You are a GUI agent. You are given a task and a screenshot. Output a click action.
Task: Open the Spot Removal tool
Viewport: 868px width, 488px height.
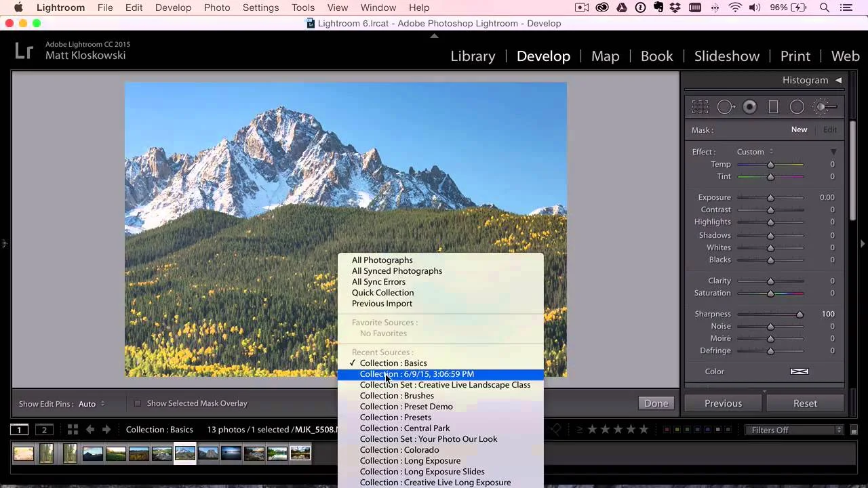(x=726, y=106)
